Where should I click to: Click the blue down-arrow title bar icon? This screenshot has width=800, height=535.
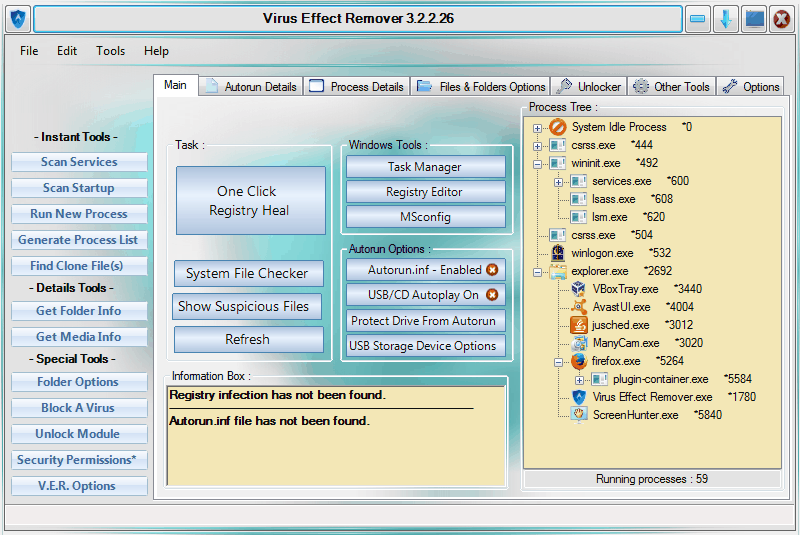[726, 19]
